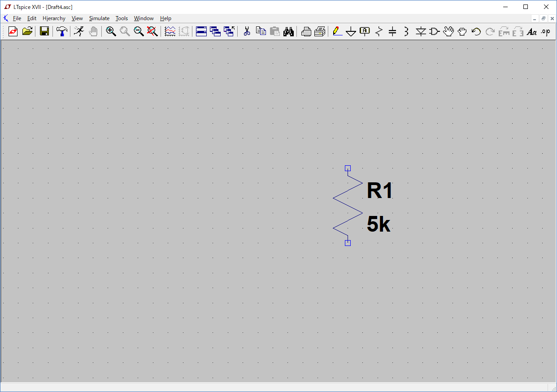Click the 5k resistor value label
Viewport: 557px width, 392px height.
click(379, 224)
